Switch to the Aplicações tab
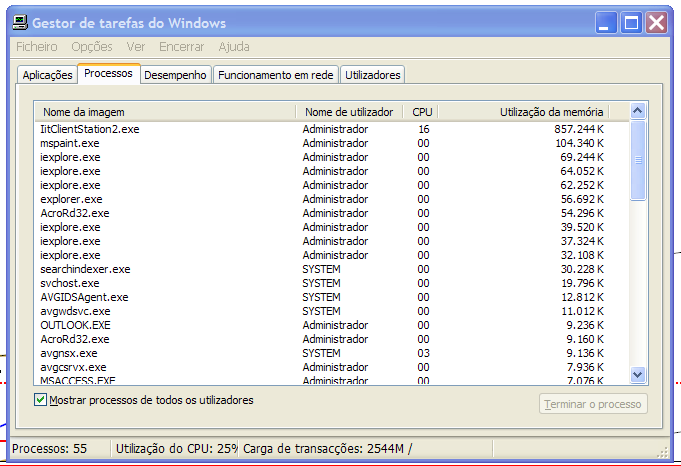This screenshot has width=681, height=466. [47, 75]
